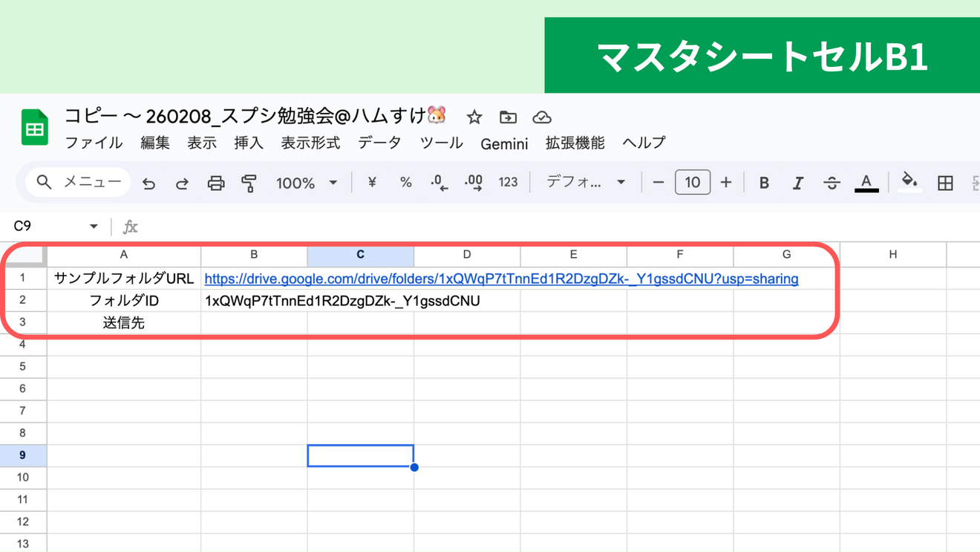
Task: Select column H header
Action: pyautogui.click(x=893, y=255)
